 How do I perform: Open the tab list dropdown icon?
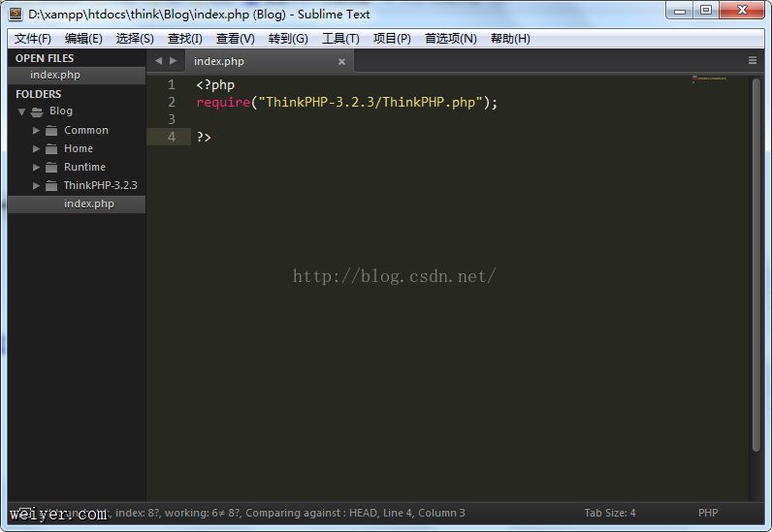753,61
